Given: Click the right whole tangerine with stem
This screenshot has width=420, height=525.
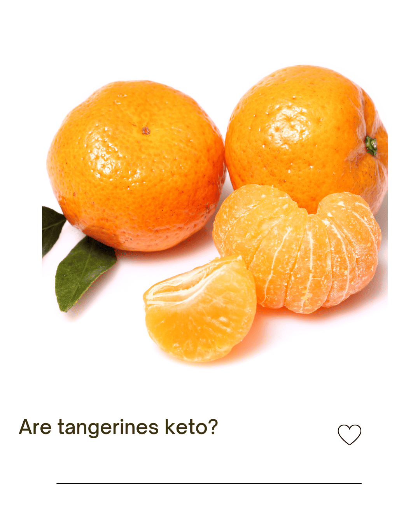Looking at the screenshot, I should point(306,138).
